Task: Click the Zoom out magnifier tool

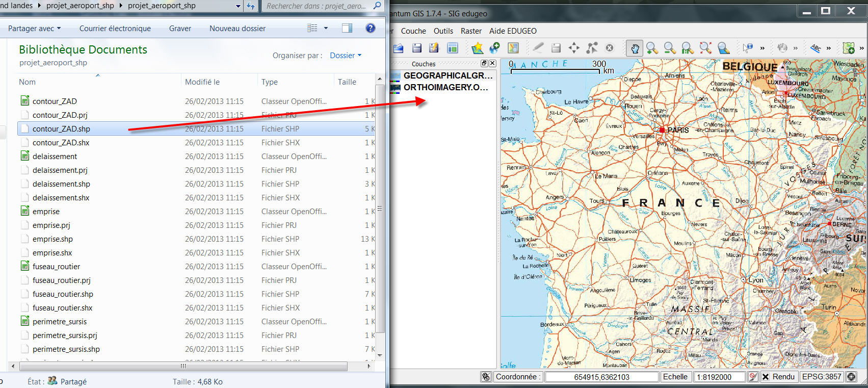Action: [670, 48]
